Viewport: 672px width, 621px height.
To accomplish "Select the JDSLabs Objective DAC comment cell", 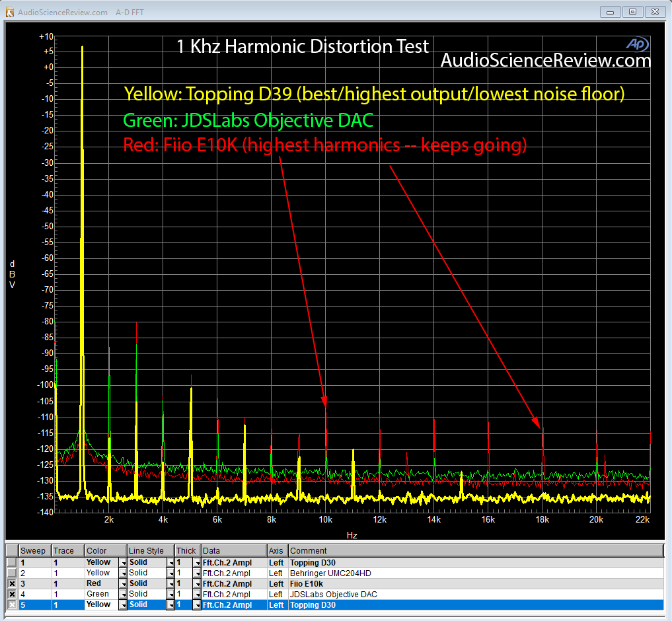I will point(476,595).
